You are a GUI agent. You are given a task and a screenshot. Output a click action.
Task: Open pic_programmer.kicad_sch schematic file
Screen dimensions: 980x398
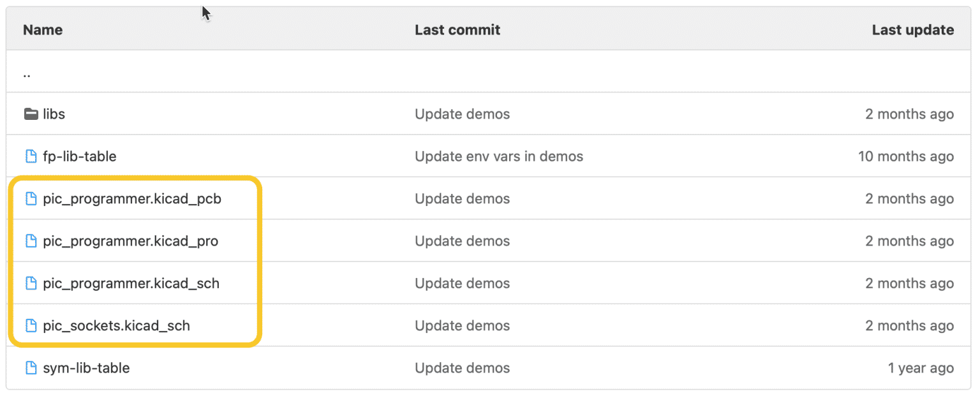131,283
